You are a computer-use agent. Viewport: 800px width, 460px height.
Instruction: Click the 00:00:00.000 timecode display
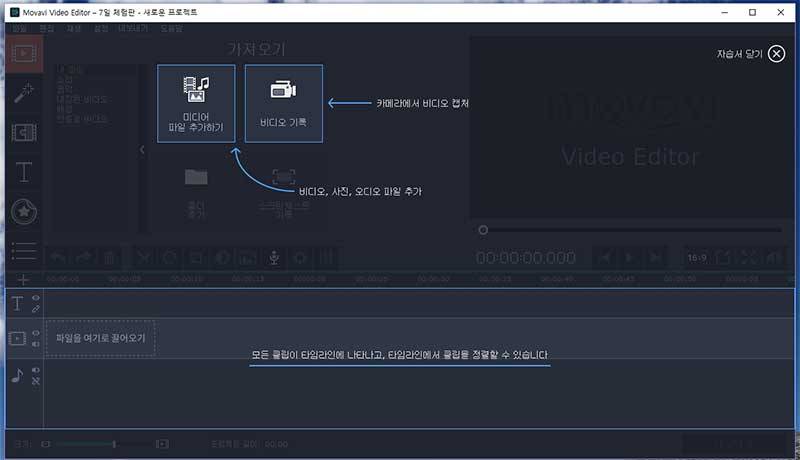[526, 258]
